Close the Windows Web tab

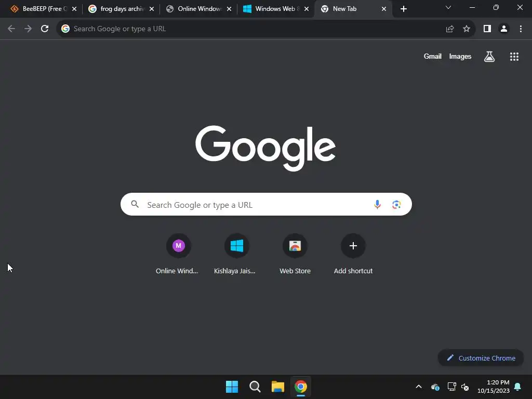click(307, 9)
